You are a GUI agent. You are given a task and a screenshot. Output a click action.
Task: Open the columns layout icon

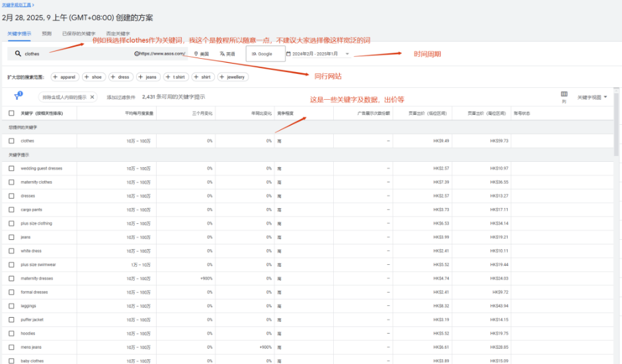pos(564,94)
